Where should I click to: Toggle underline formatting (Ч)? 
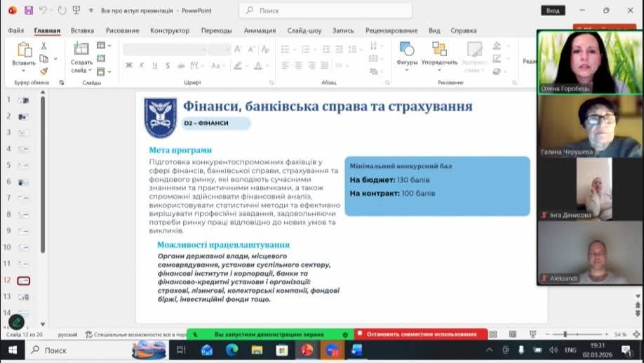(154, 65)
